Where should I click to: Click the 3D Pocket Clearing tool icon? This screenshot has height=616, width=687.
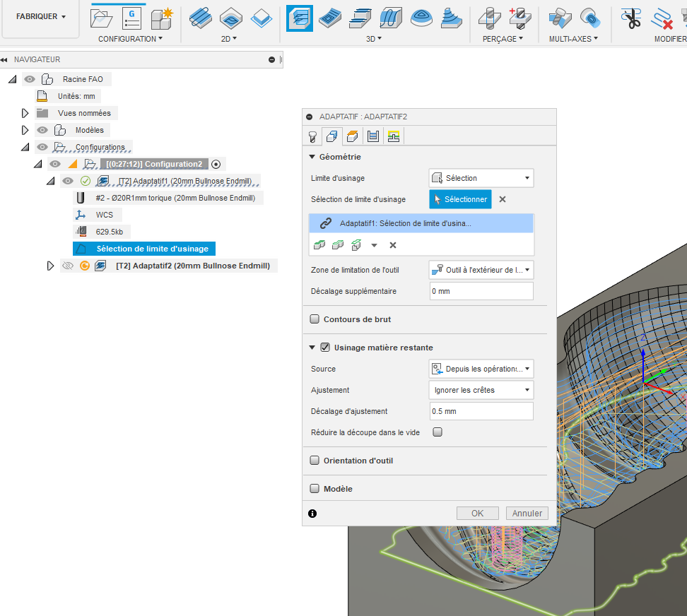pos(330,18)
